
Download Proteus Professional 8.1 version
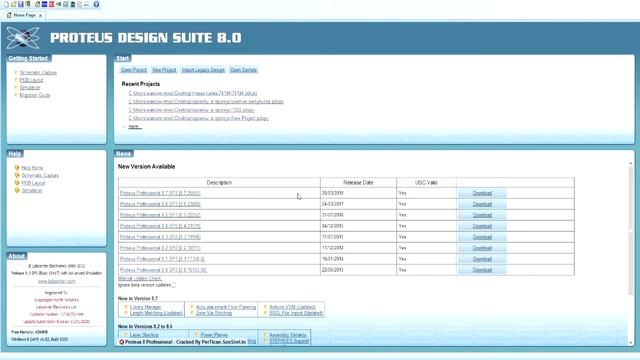point(482,259)
